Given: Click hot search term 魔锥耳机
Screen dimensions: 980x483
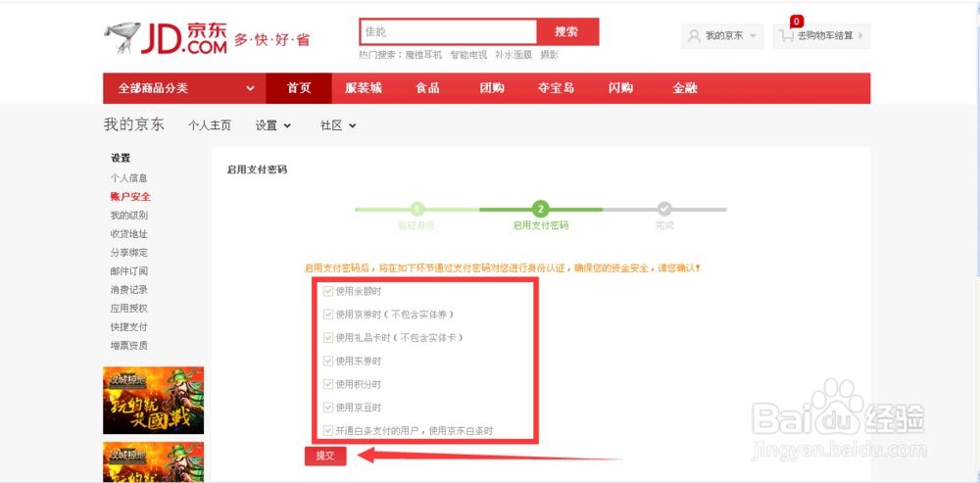Looking at the screenshot, I should coord(423,55).
